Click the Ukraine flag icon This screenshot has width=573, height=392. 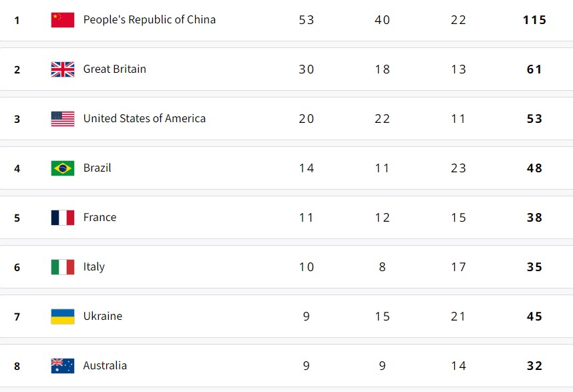pyautogui.click(x=63, y=317)
